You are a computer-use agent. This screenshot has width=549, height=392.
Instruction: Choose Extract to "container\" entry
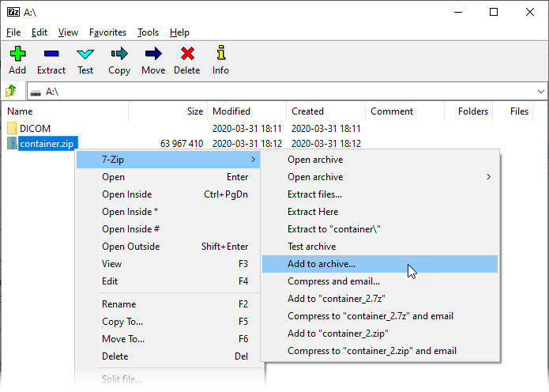380,229
